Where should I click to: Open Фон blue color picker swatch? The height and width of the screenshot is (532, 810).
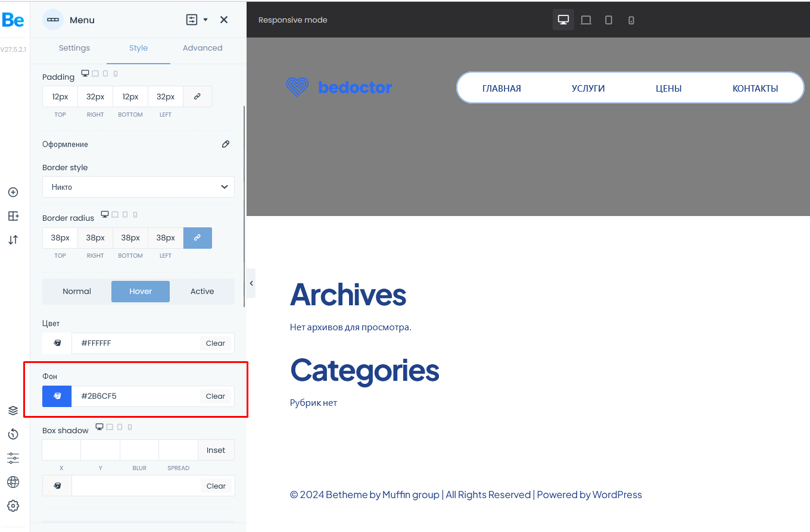tap(57, 396)
